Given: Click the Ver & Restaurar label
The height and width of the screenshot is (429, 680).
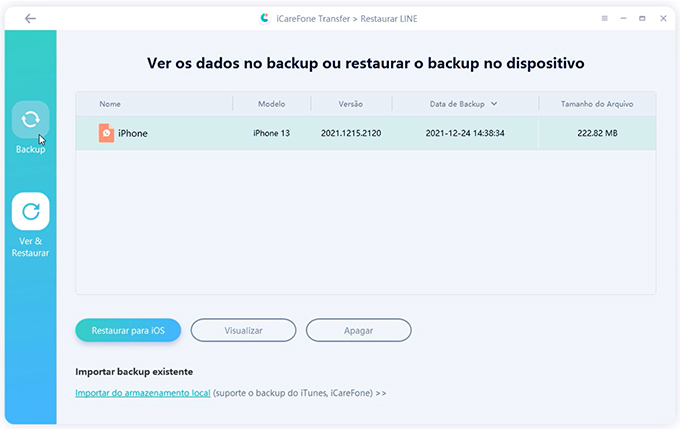Looking at the screenshot, I should click(x=30, y=247).
